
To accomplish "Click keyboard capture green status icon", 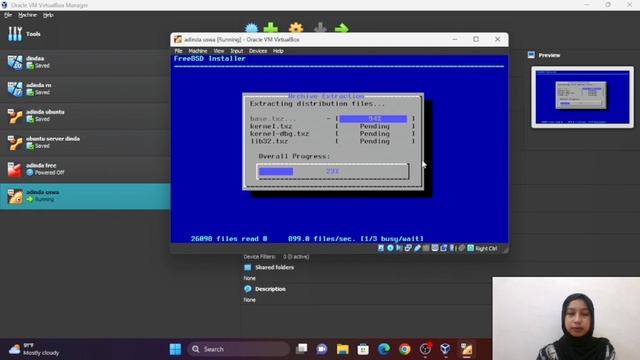I will coord(470,248).
